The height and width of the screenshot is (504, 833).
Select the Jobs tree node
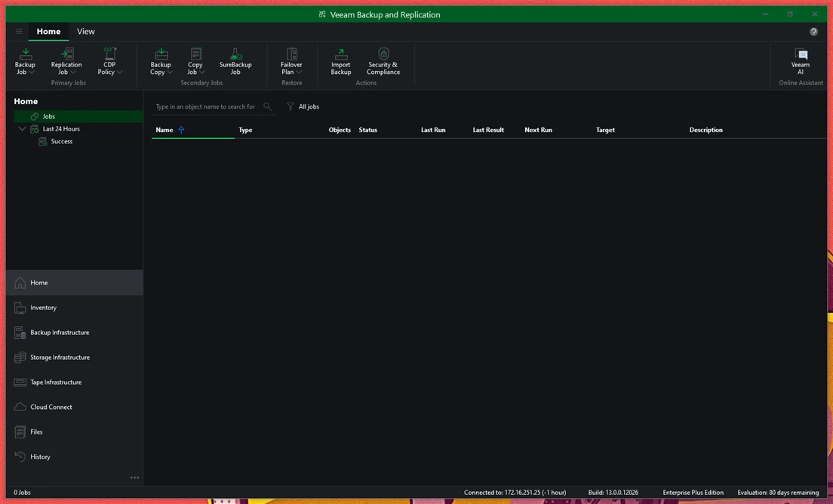(78, 116)
